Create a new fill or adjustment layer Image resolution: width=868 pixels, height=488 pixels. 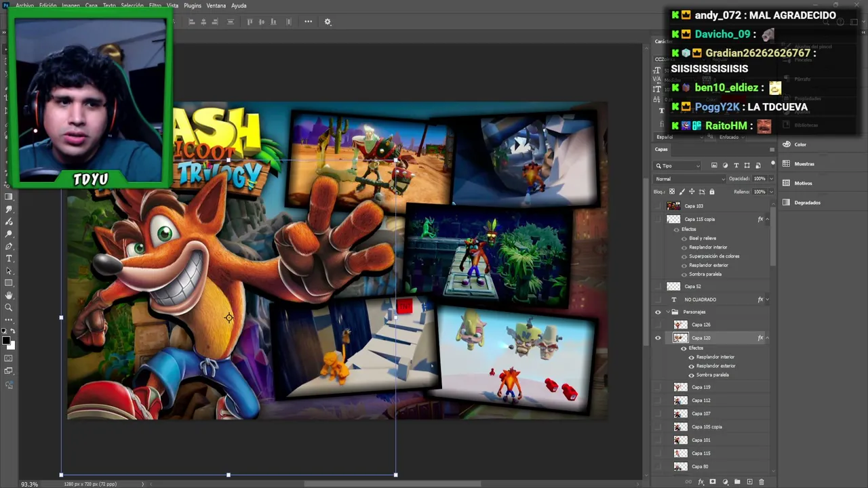[x=725, y=482]
